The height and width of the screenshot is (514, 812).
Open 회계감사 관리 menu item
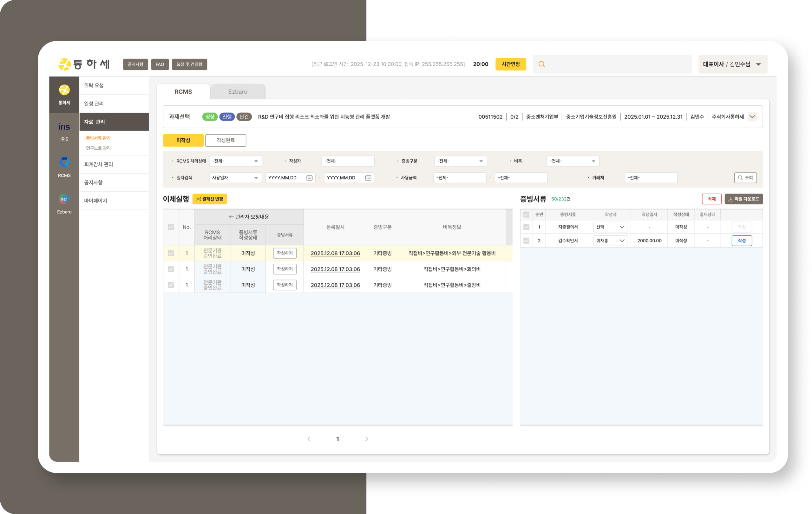(x=98, y=164)
